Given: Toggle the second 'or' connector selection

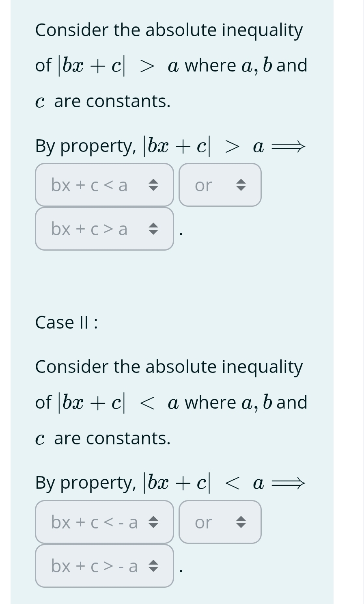Looking at the screenshot, I should (220, 522).
